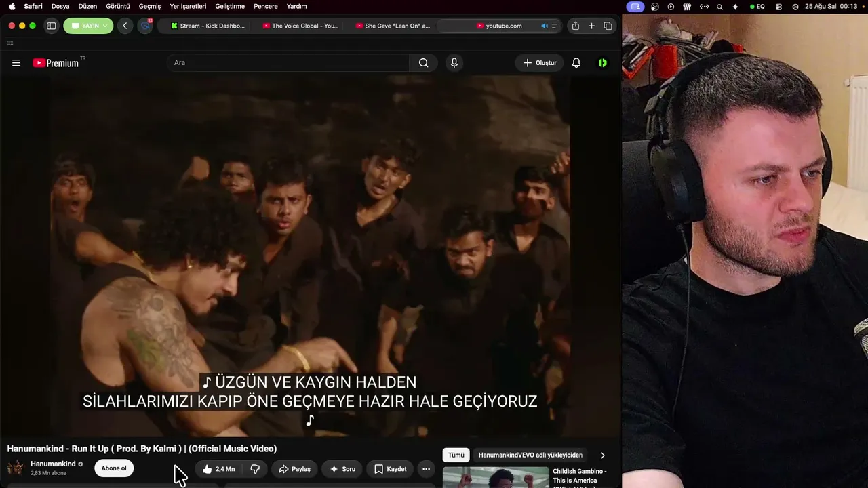
Task: Click the EQ status item in menu bar
Action: tap(757, 7)
